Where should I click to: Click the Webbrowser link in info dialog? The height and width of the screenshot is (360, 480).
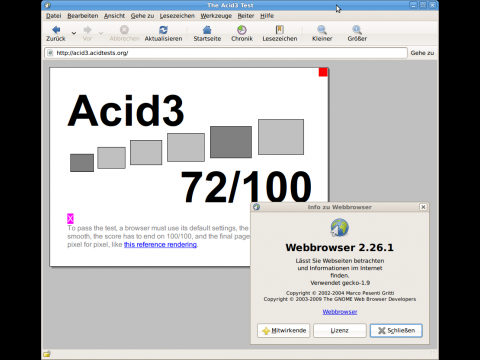tap(340, 312)
